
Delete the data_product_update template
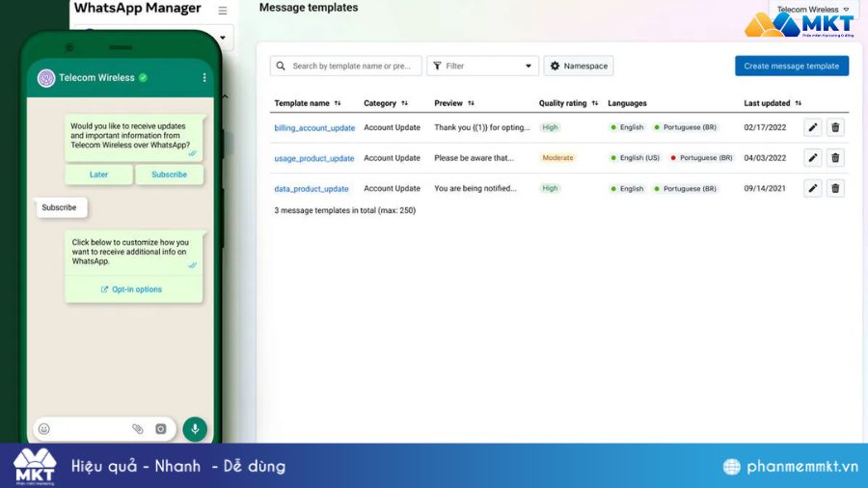835,188
